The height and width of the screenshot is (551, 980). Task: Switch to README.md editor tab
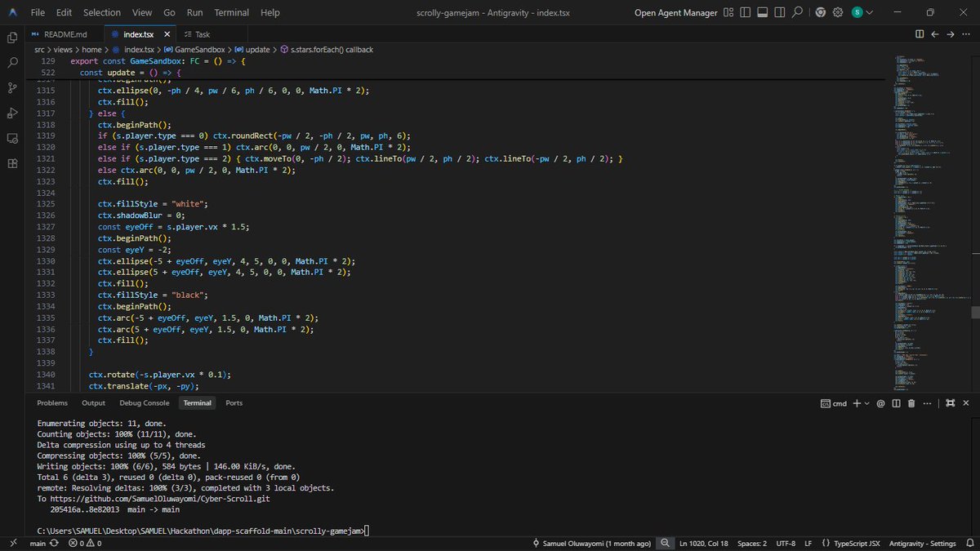[x=64, y=34]
